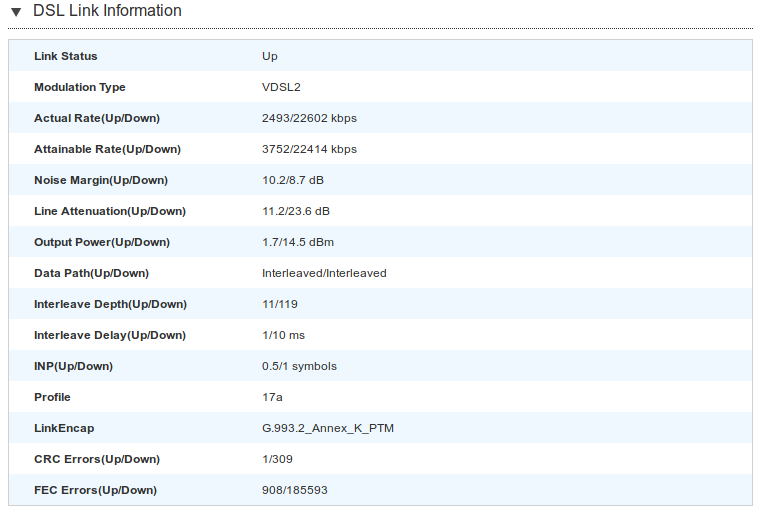Select the INP(Up/Down) label
763x518 pixels.
tap(73, 366)
